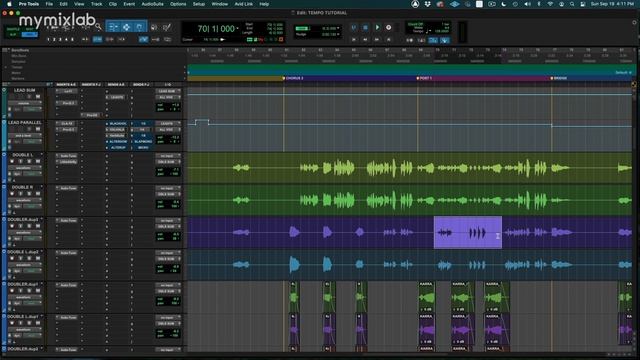Open macOS Wi-Fi status icon
Screen dimensions: 640x360
click(550, 4)
